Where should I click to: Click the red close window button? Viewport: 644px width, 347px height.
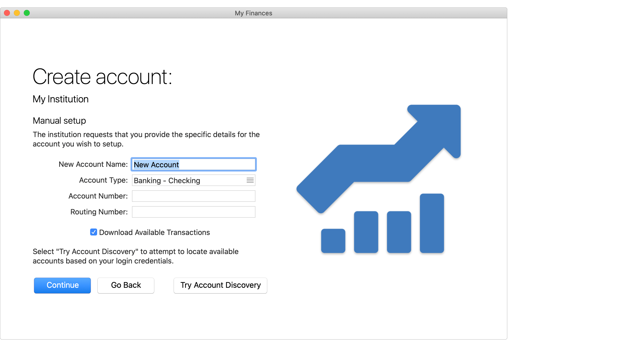coord(7,13)
